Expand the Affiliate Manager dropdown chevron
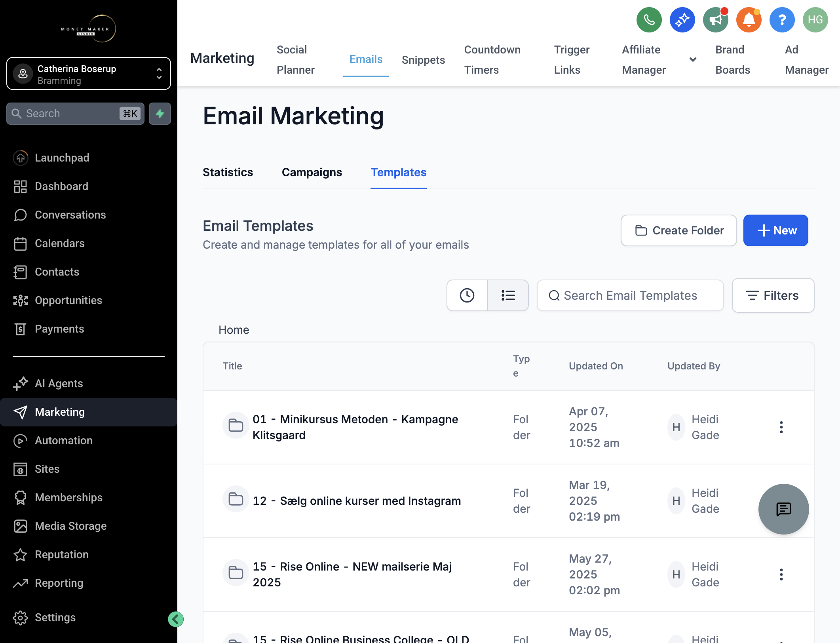Viewport: 840px width, 643px height. [x=693, y=59]
